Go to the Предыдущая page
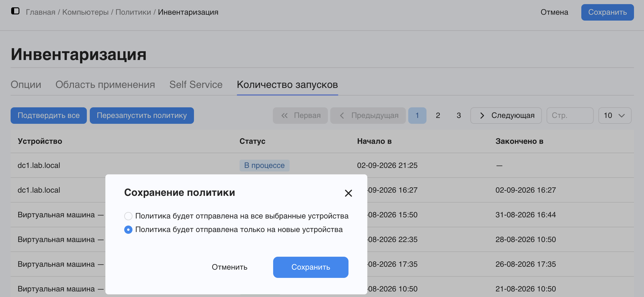This screenshot has width=644, height=297. point(368,116)
